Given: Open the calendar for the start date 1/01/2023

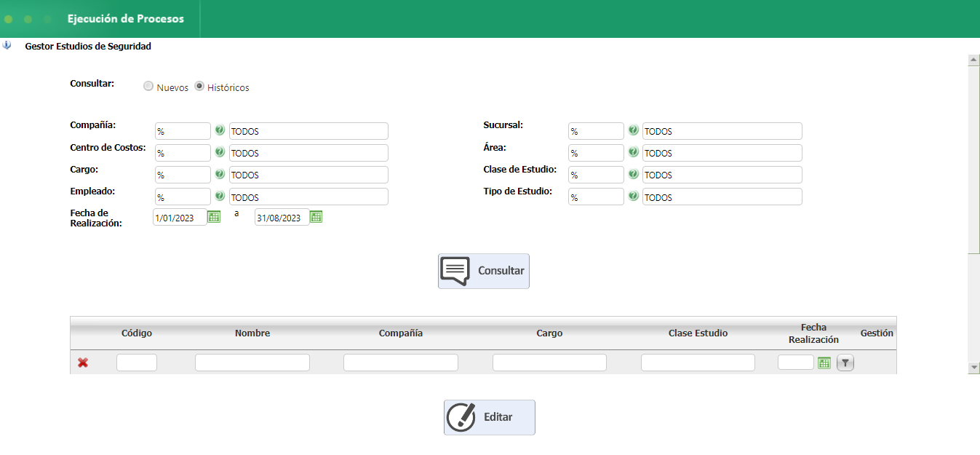Looking at the screenshot, I should click(214, 217).
